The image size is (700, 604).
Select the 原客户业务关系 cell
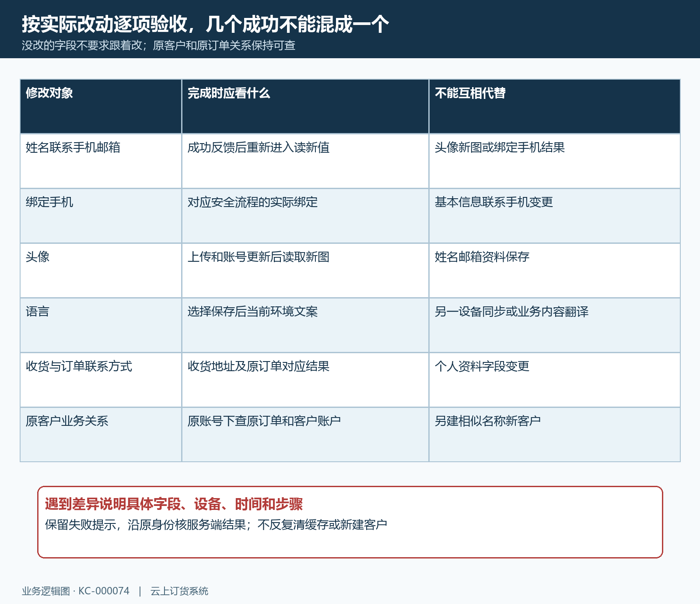click(101, 435)
